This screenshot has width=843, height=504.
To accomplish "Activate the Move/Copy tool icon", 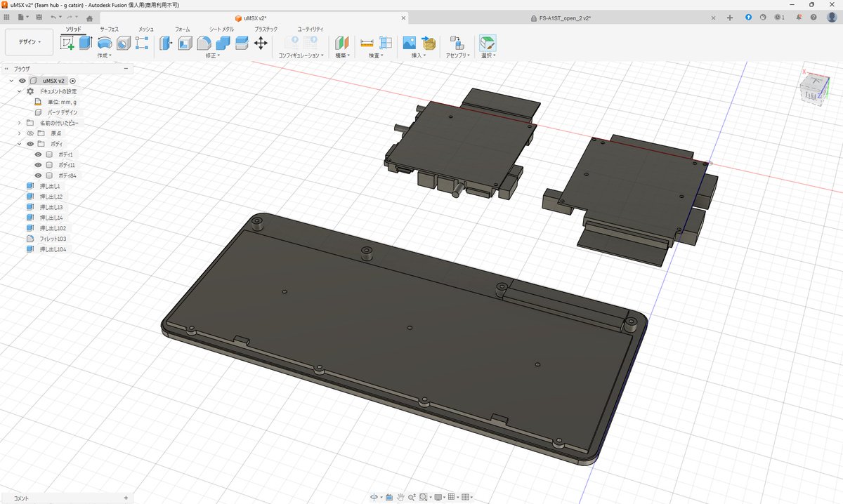I will (260, 44).
